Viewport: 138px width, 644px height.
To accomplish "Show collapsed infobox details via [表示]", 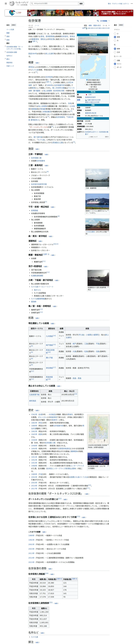I will pyautogui.click(x=107, y=137).
